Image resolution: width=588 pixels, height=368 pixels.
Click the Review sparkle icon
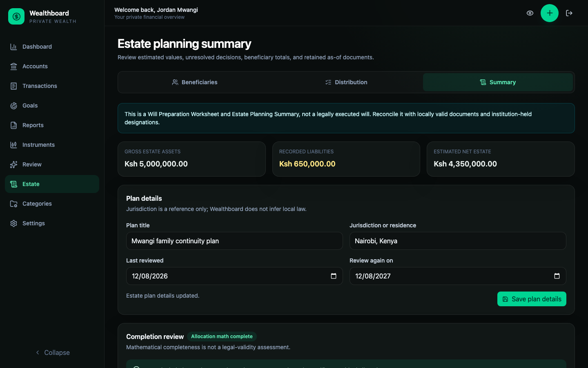pos(13,164)
